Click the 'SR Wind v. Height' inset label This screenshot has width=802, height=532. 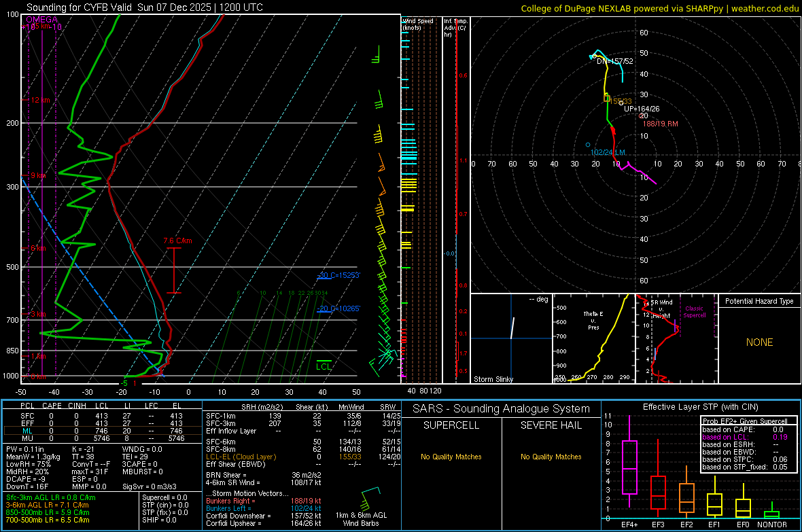661,309
